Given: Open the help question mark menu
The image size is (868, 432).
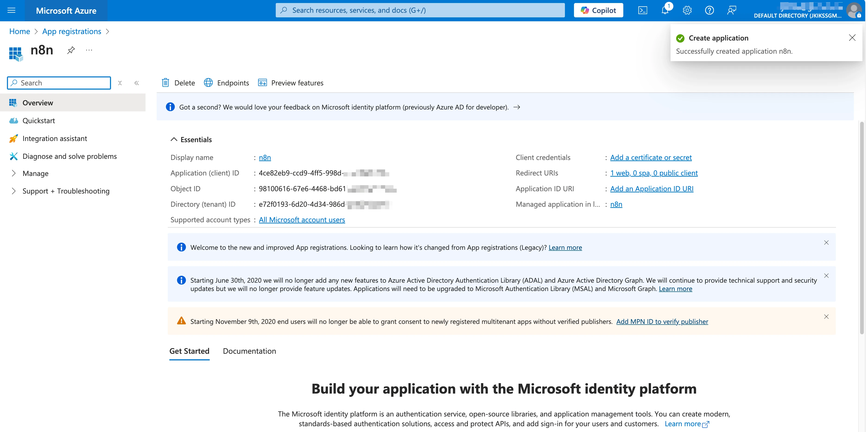Looking at the screenshot, I should click(710, 10).
